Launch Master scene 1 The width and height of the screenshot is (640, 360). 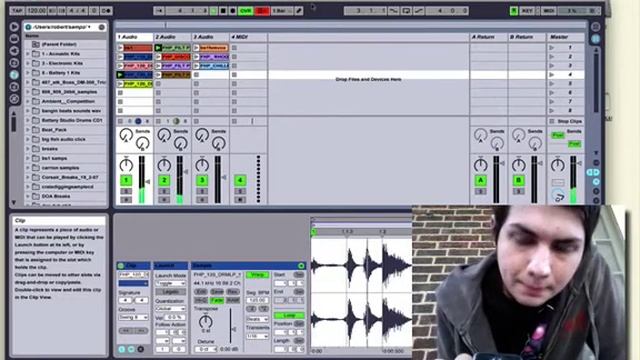552,48
